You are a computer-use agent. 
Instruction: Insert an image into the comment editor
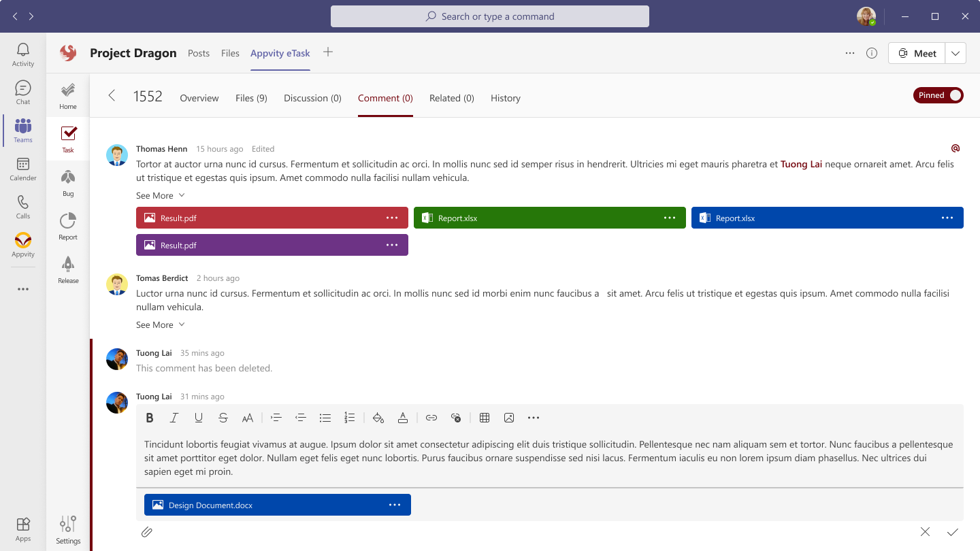point(509,418)
